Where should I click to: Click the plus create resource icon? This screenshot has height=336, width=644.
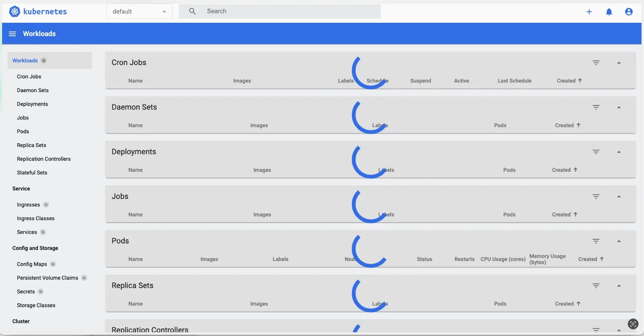pos(589,12)
